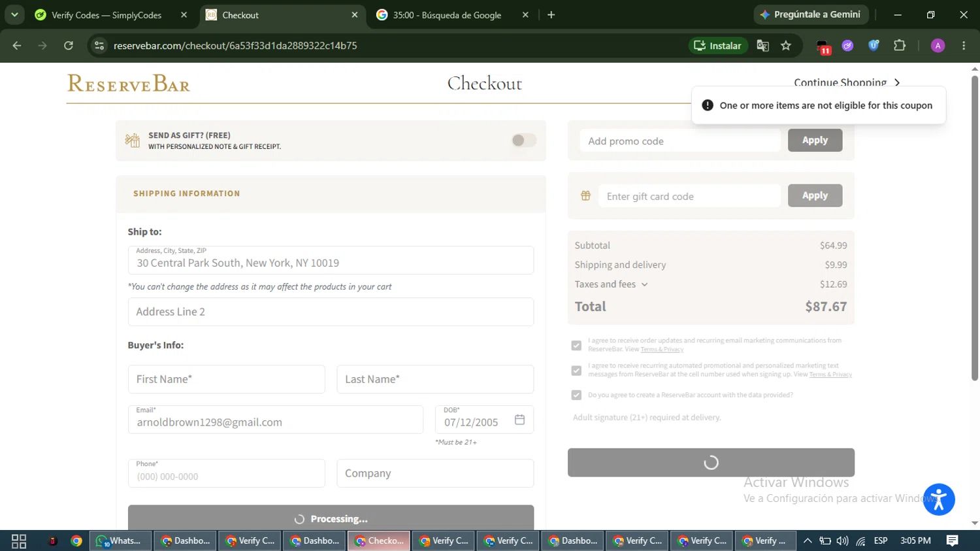The width and height of the screenshot is (980, 551).
Task: Uncheck the promotional text messages checkbox
Action: pos(576,371)
